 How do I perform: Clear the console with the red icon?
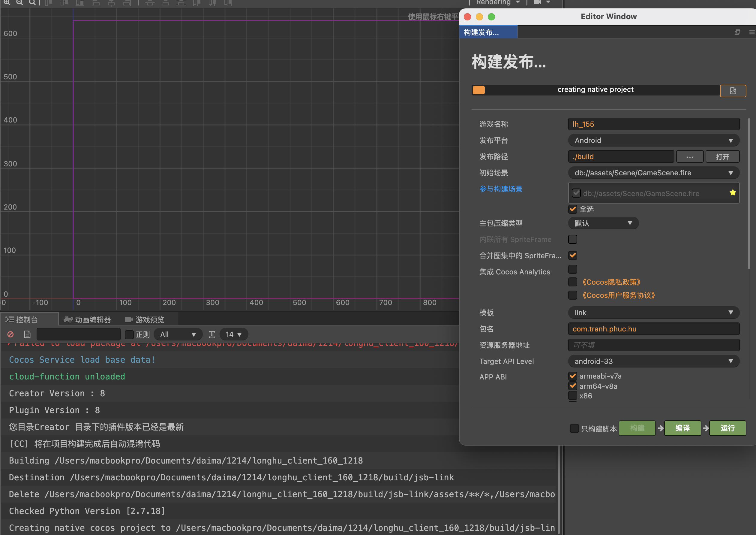click(x=10, y=334)
